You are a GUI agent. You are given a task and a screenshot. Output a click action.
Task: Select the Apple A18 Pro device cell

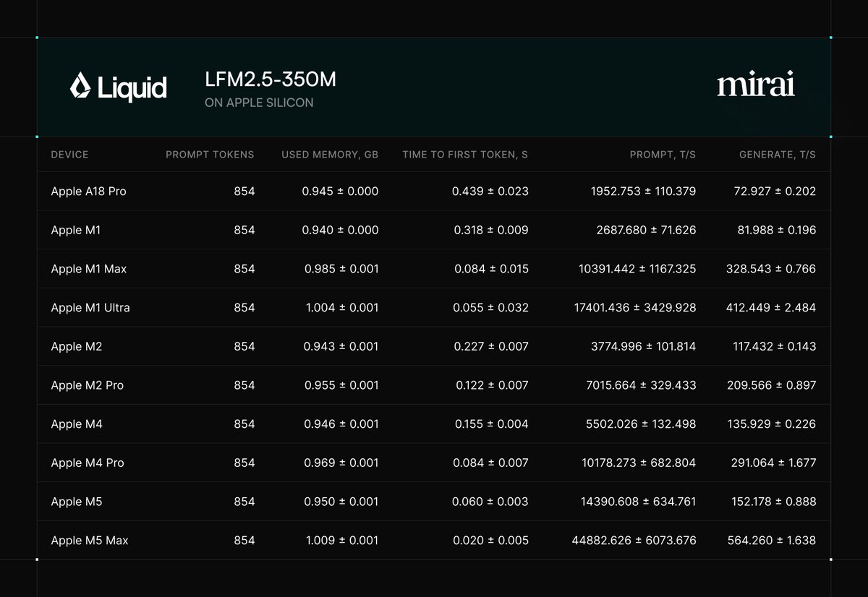pos(88,192)
